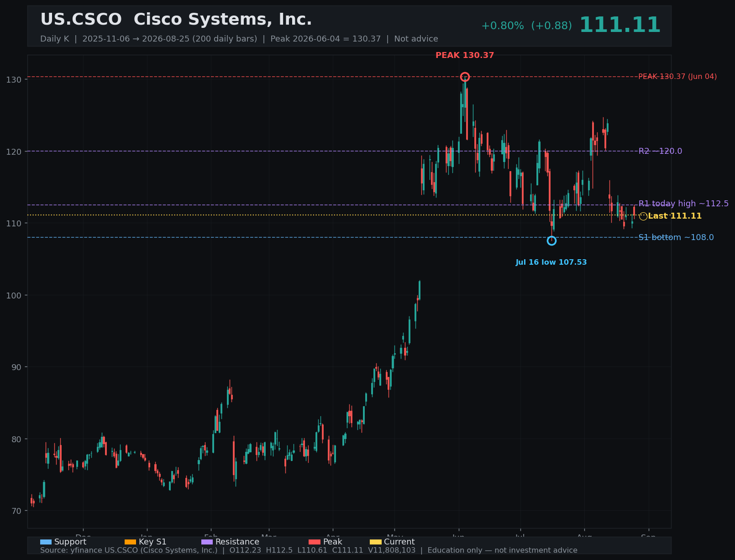Click the 'Jul 16 low 107.53' annotation
Screen dimensions: 735x560
click(551, 262)
